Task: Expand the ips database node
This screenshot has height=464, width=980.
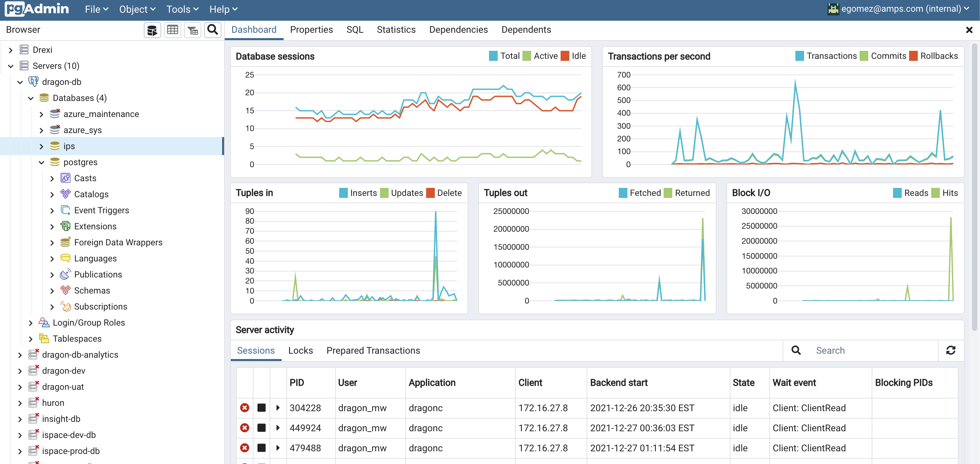Action: click(x=41, y=146)
